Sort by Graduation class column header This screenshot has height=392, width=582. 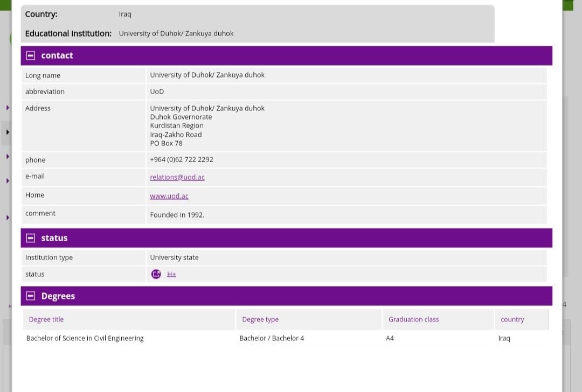pyautogui.click(x=413, y=319)
